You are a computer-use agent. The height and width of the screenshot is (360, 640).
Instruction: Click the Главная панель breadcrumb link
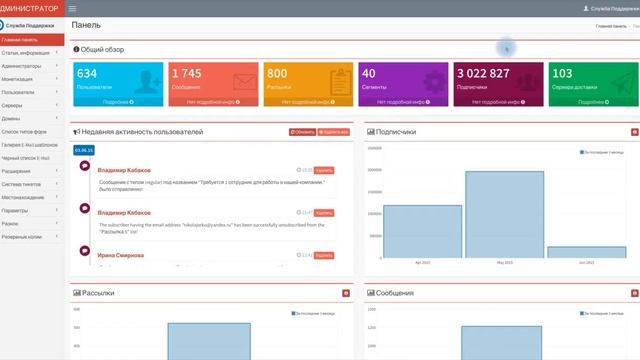point(611,26)
